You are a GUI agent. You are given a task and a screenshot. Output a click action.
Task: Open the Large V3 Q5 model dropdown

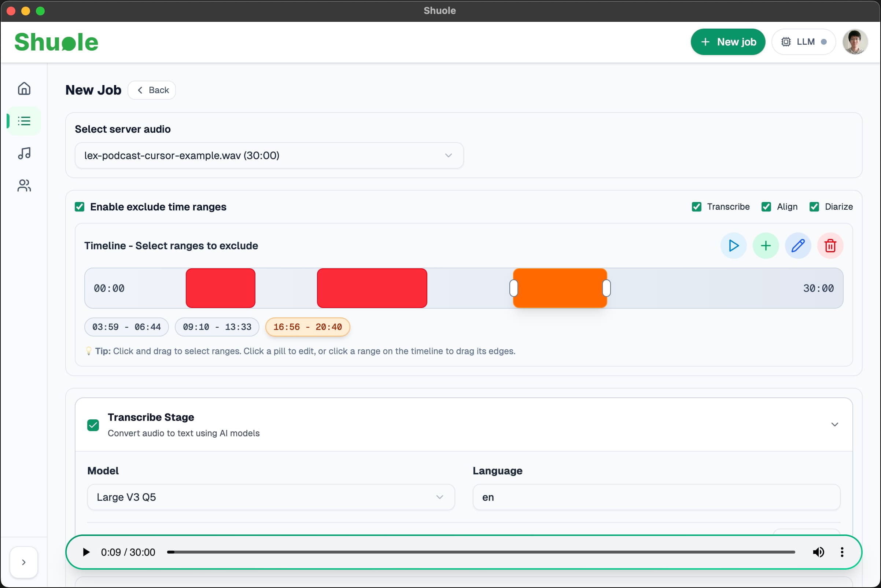[271, 497]
